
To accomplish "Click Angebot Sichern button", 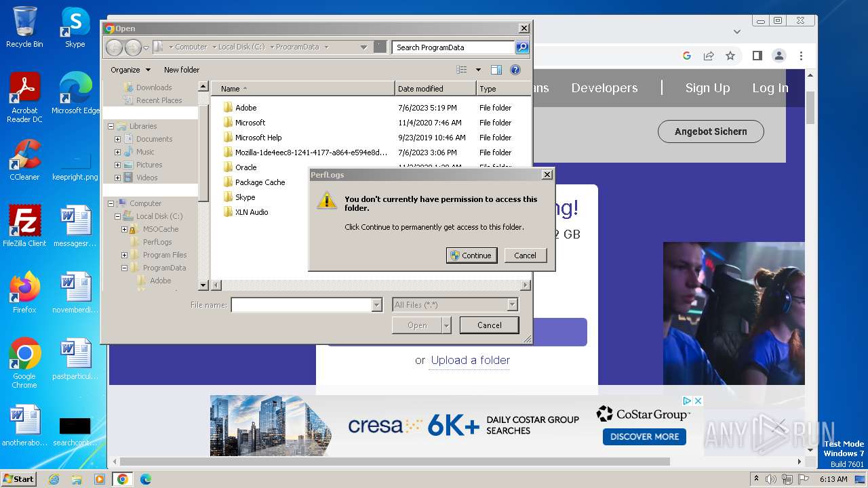I will pyautogui.click(x=711, y=131).
